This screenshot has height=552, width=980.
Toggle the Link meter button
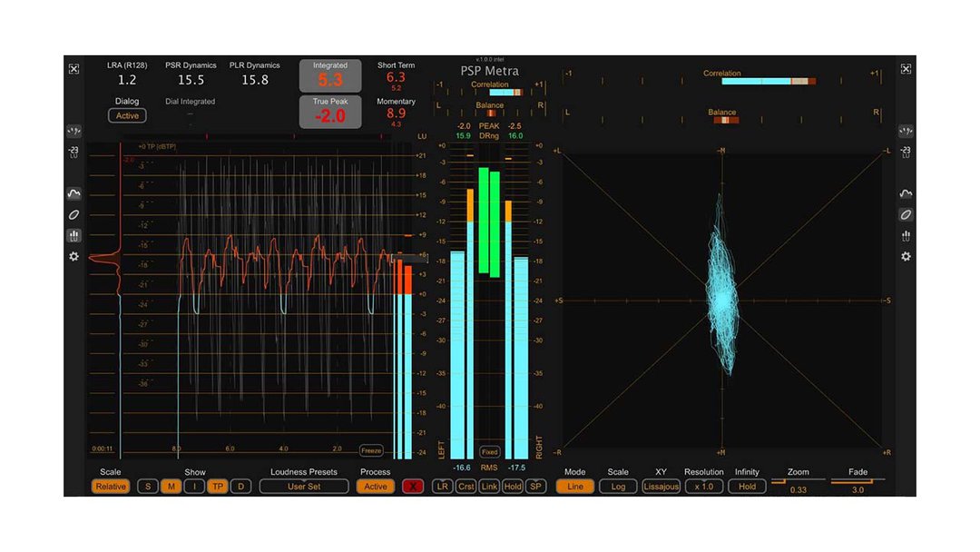pos(489,487)
